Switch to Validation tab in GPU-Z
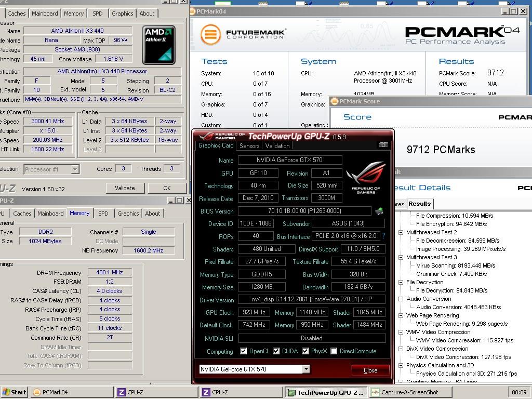This screenshot has height=399, width=532. (x=277, y=146)
